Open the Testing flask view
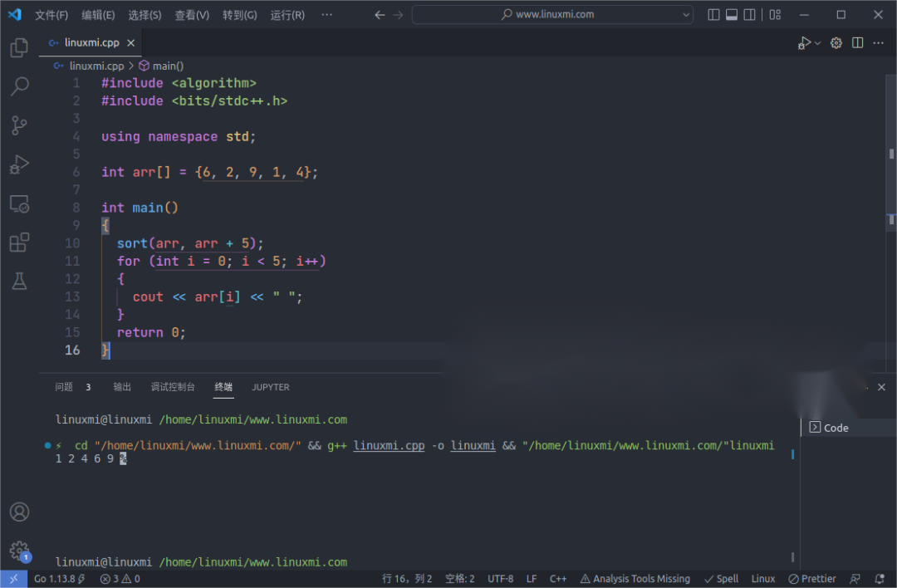This screenshot has width=897, height=588. [19, 281]
